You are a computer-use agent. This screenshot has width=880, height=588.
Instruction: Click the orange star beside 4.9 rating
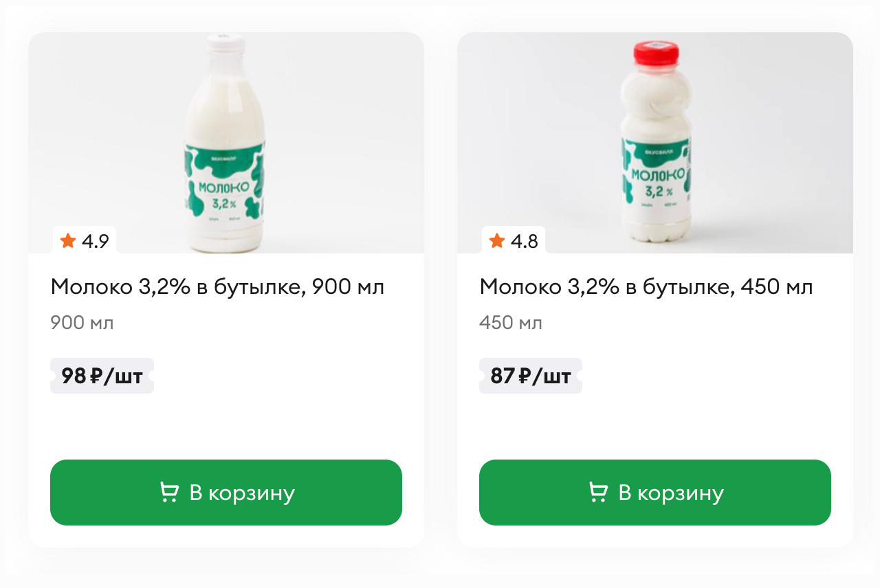pos(67,240)
